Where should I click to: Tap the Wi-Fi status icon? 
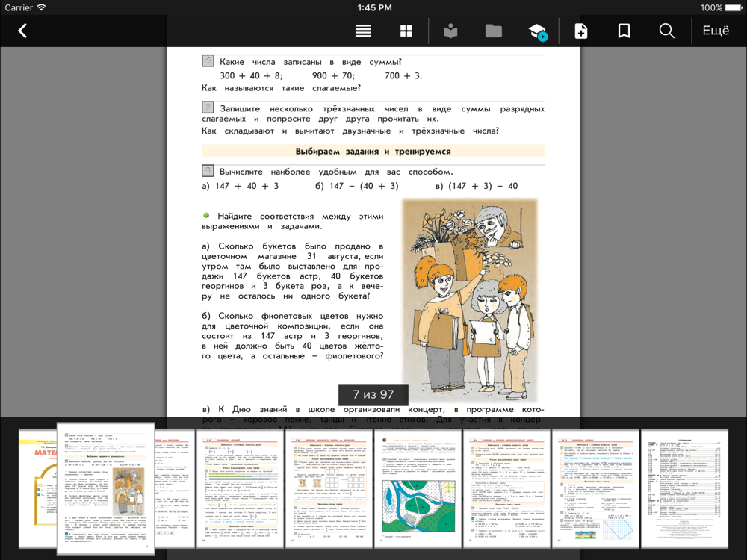[x=41, y=7]
